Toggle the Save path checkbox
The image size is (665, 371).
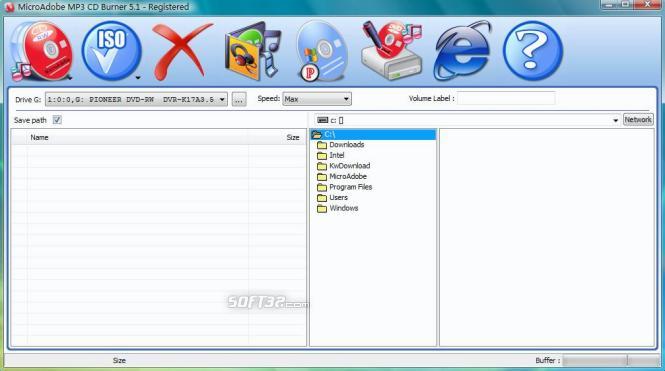[x=57, y=120]
